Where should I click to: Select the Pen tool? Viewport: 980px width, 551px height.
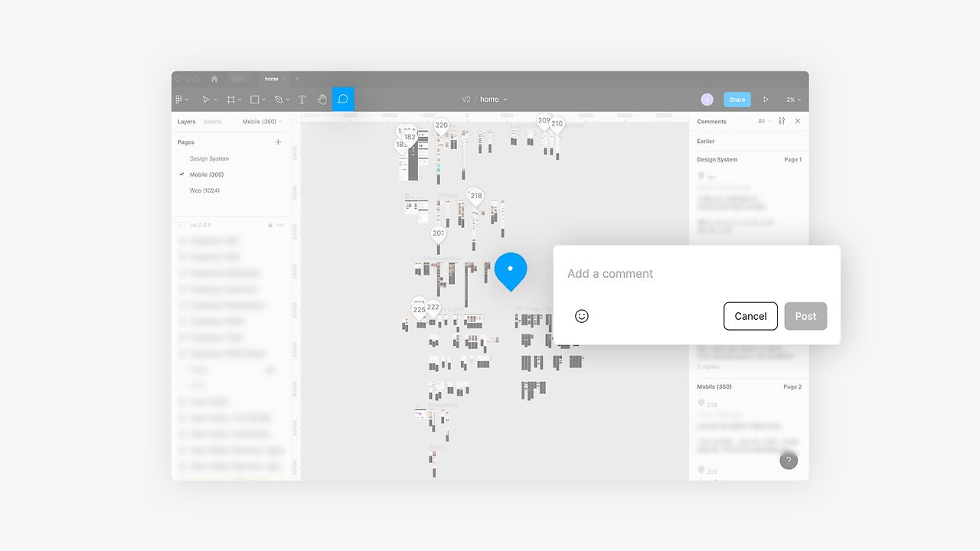click(279, 99)
